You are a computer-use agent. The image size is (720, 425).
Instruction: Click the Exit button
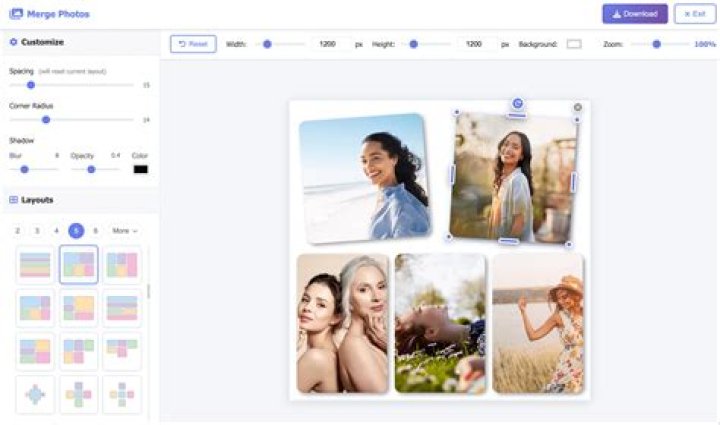695,14
